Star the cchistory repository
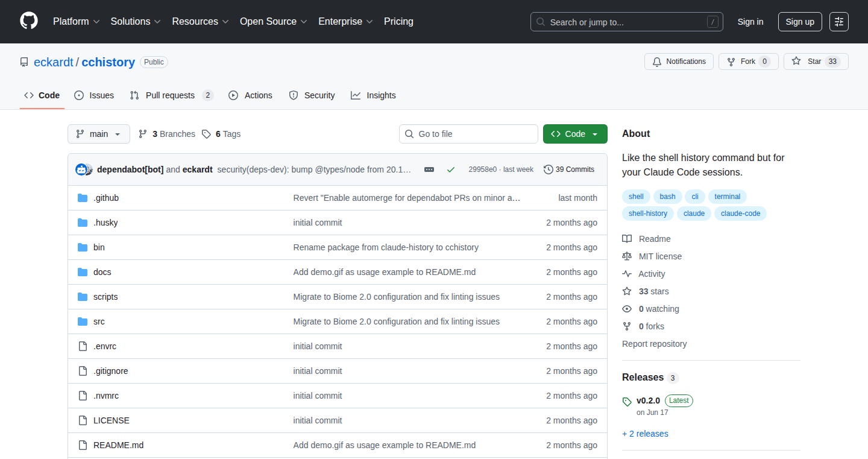 [816, 62]
